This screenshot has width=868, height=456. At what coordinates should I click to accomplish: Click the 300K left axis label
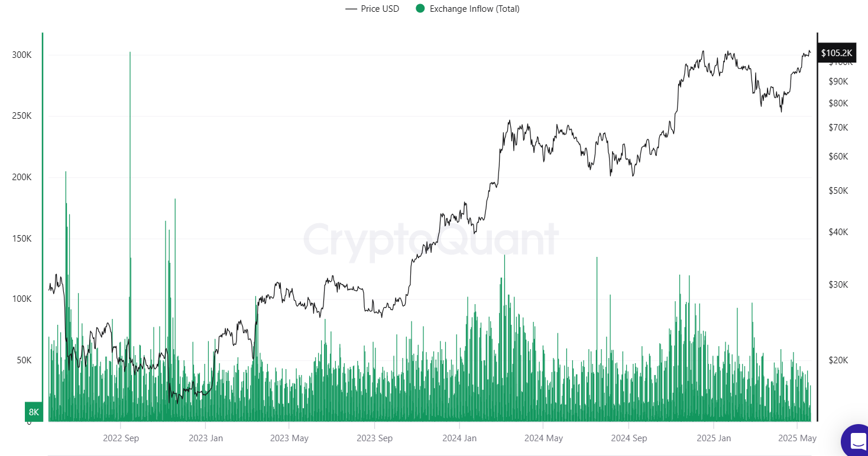tap(22, 55)
